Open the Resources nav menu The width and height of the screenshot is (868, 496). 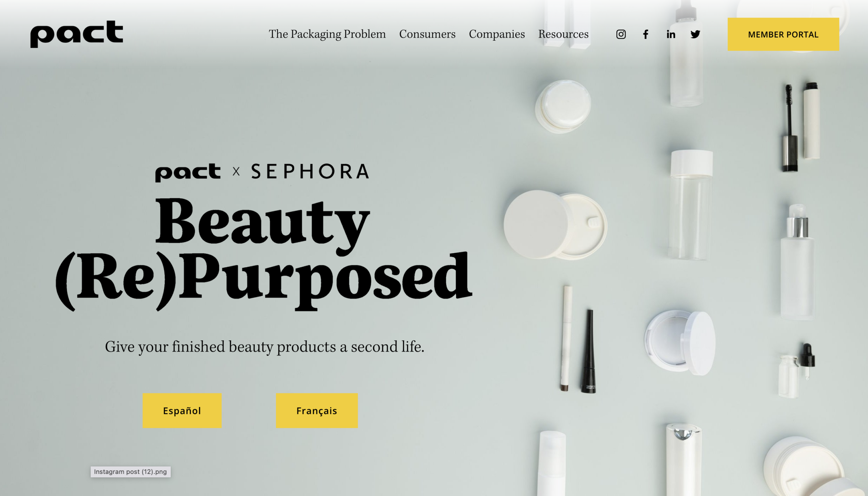click(x=563, y=34)
